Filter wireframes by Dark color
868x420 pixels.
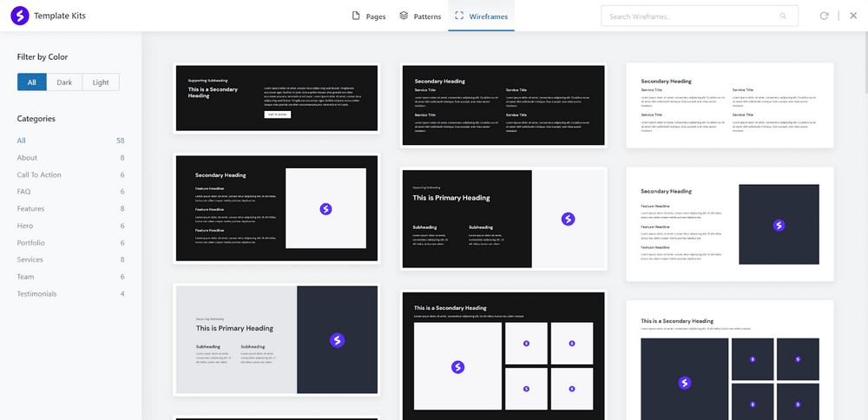coord(64,82)
